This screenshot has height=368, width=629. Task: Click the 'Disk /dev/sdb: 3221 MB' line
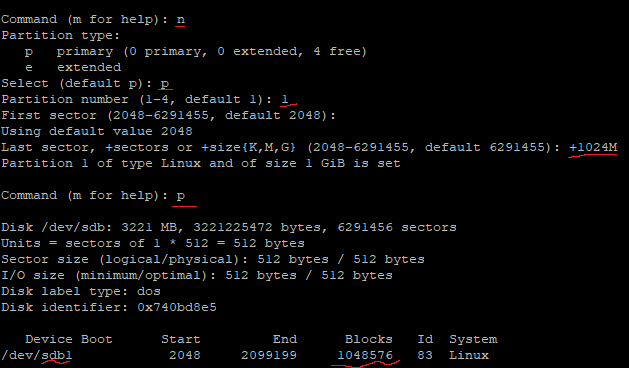tap(229, 228)
